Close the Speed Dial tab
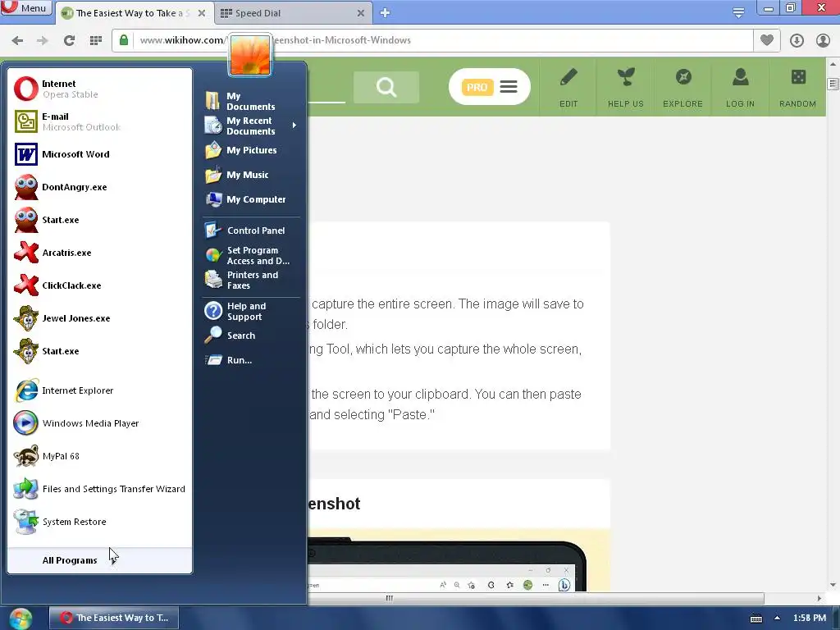Screen dimensions: 840x630 (x=361, y=13)
